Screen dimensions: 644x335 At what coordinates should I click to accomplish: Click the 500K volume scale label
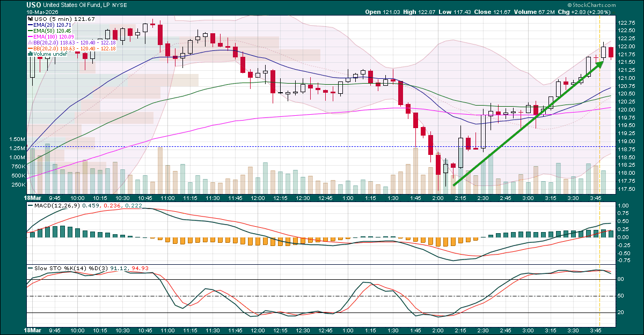pyautogui.click(x=17, y=176)
